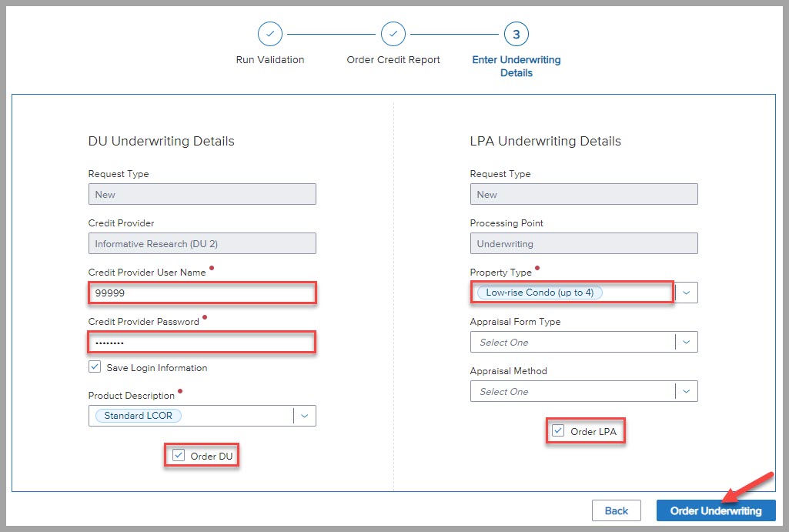Click the Order Underwriting button
Screen dimensions: 789x532
[x=715, y=510]
